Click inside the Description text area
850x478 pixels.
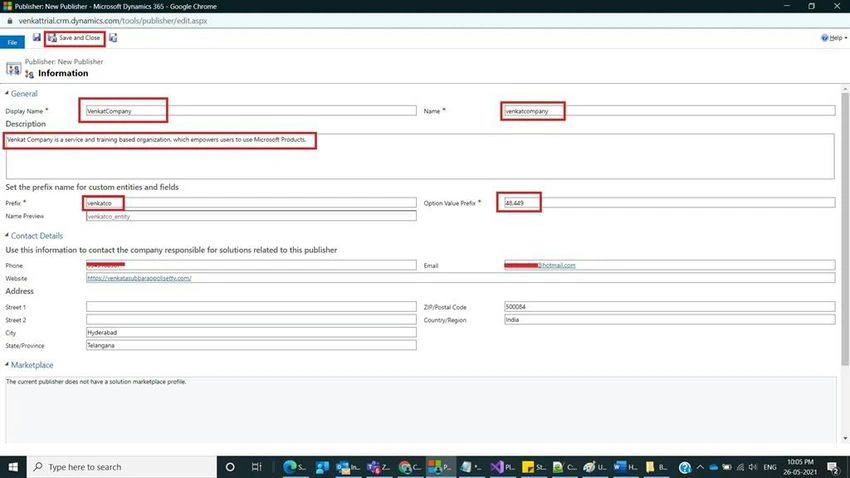420,156
